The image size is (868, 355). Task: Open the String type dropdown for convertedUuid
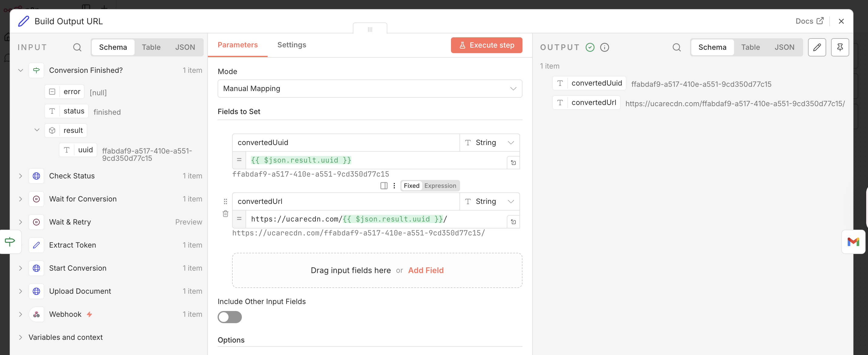(489, 142)
